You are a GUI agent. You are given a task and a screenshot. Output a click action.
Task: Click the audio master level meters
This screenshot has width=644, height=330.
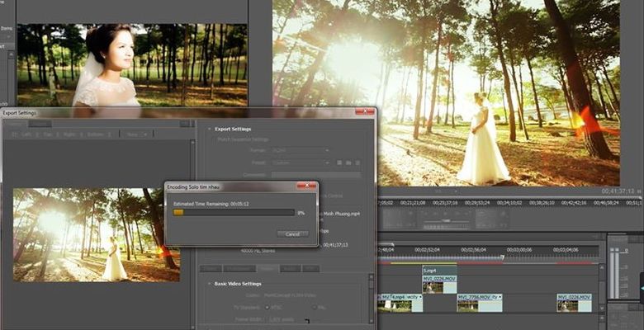coord(613,273)
